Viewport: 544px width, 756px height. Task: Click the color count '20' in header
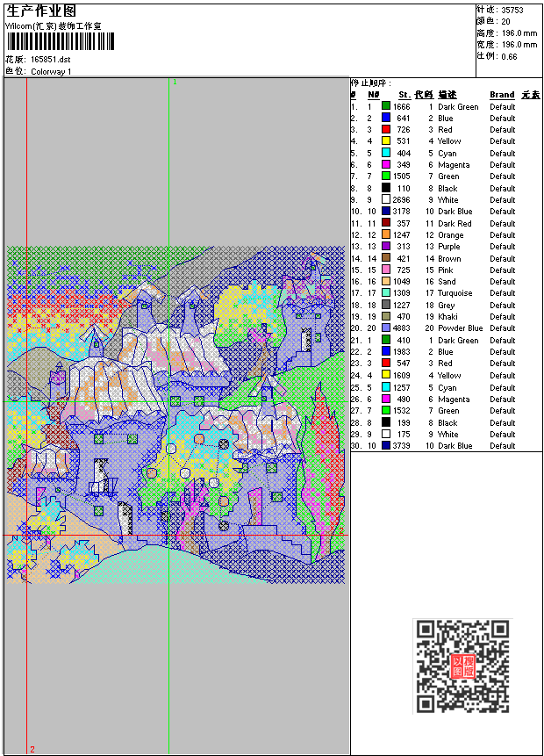505,22
